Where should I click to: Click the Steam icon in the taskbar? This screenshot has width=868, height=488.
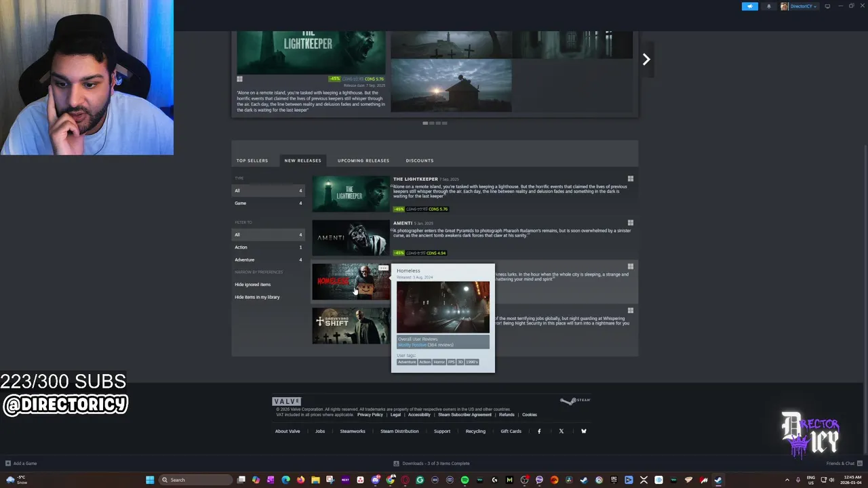718,480
